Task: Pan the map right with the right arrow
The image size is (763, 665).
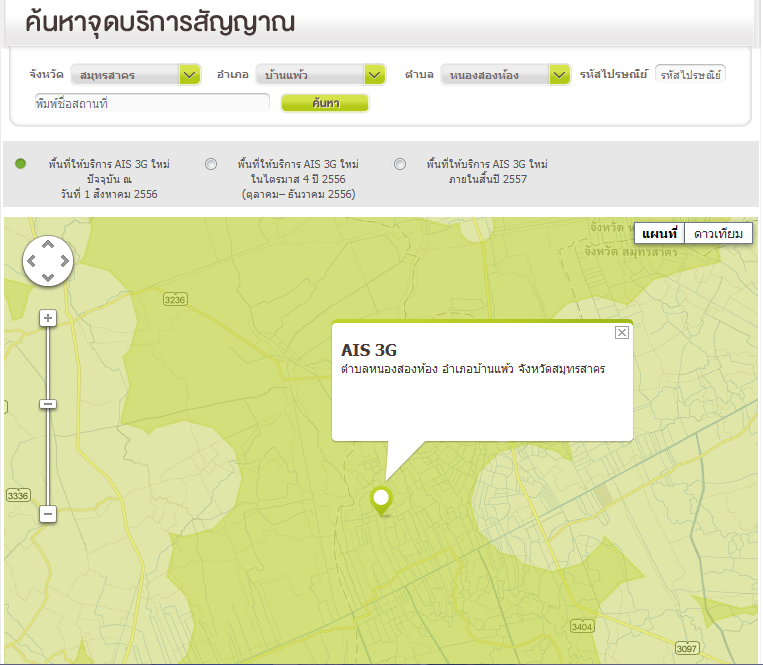Action: click(64, 261)
